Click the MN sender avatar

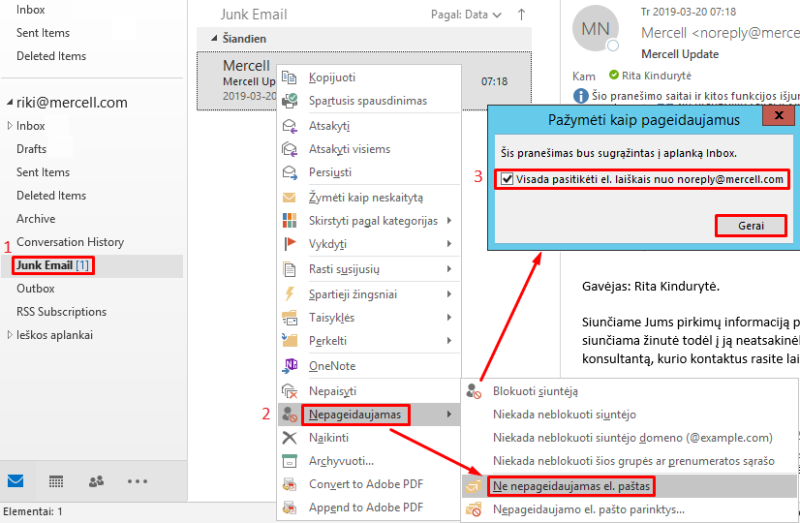point(595,29)
